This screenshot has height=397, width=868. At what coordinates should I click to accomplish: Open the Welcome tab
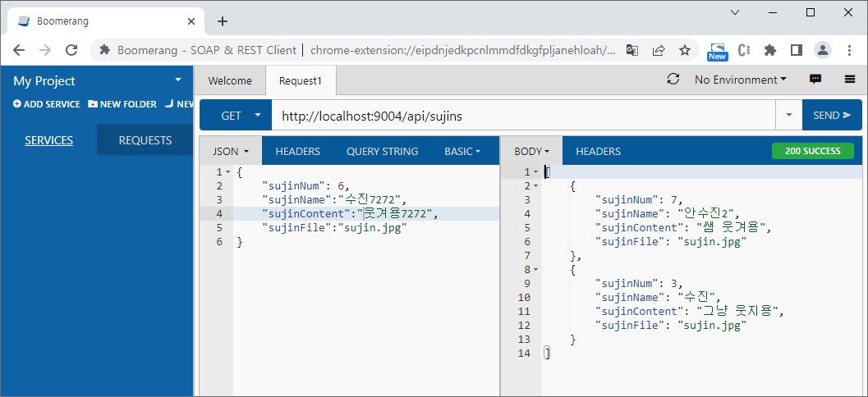coord(230,80)
